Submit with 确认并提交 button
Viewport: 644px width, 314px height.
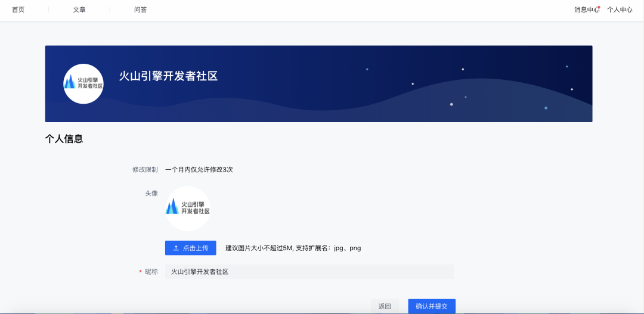point(432,306)
